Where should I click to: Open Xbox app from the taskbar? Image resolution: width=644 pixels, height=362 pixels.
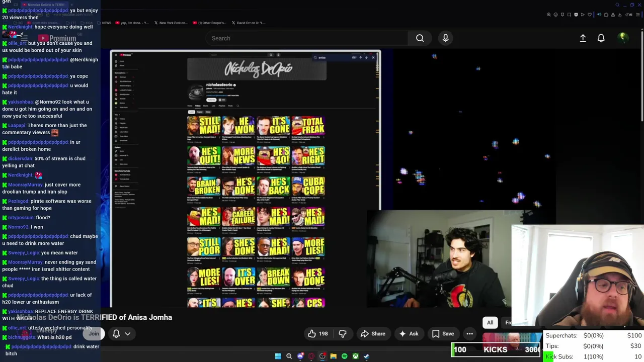coord(355,356)
